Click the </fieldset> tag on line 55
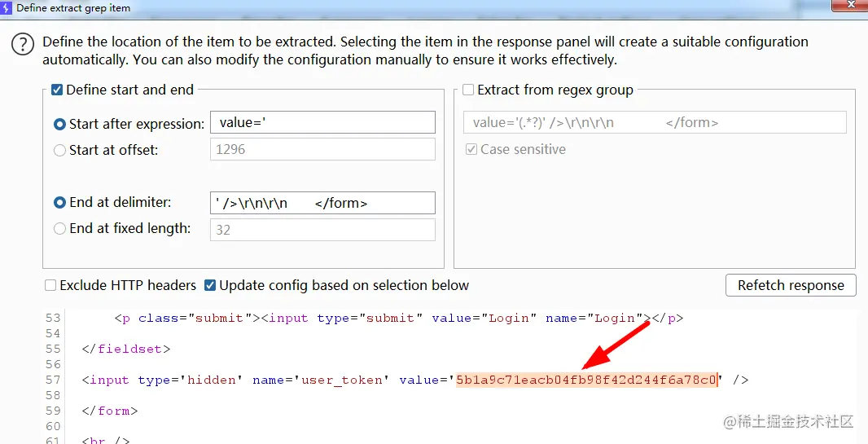 point(126,349)
